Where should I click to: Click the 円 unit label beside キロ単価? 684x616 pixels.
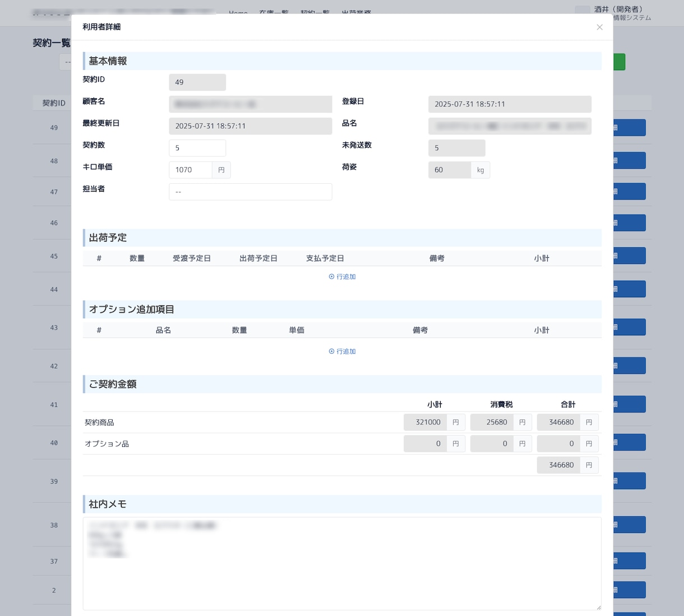pos(221,170)
